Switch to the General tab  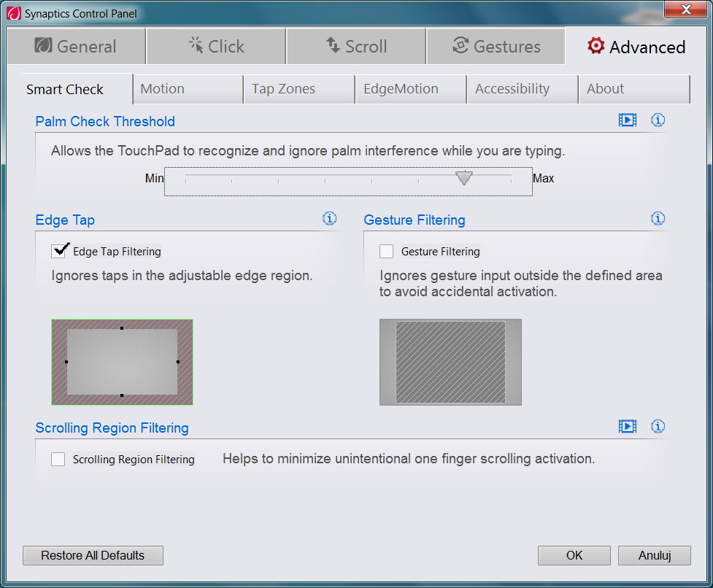(x=76, y=46)
